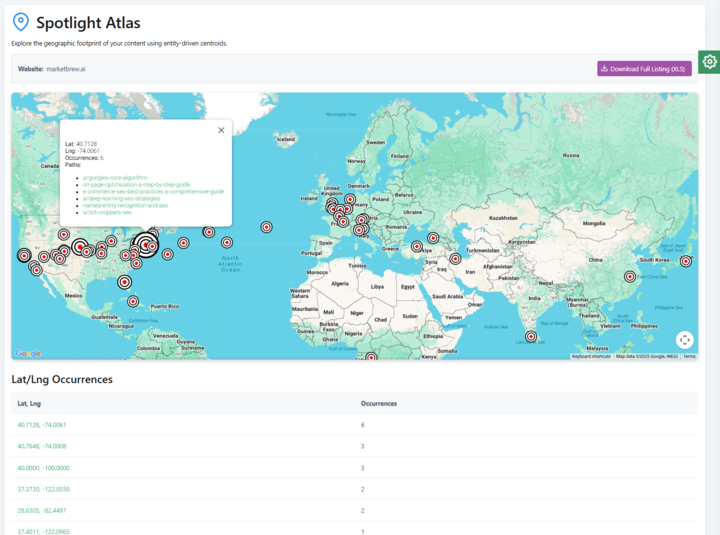Click the Lat/Lng Occurrences heading
Image resolution: width=720 pixels, height=535 pixels.
[x=62, y=379]
